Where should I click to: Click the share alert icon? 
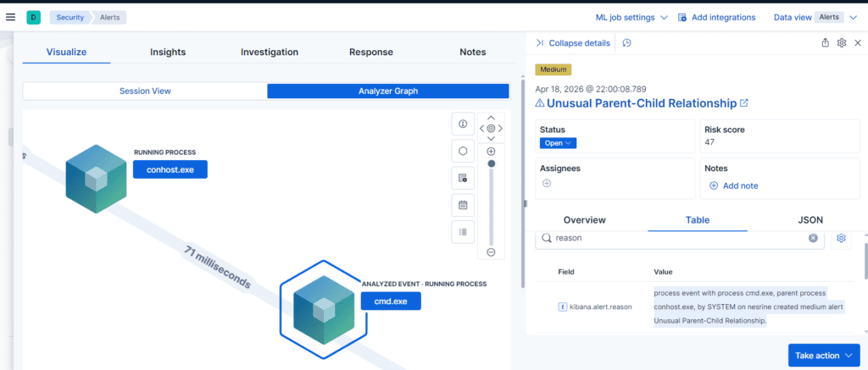(x=826, y=42)
